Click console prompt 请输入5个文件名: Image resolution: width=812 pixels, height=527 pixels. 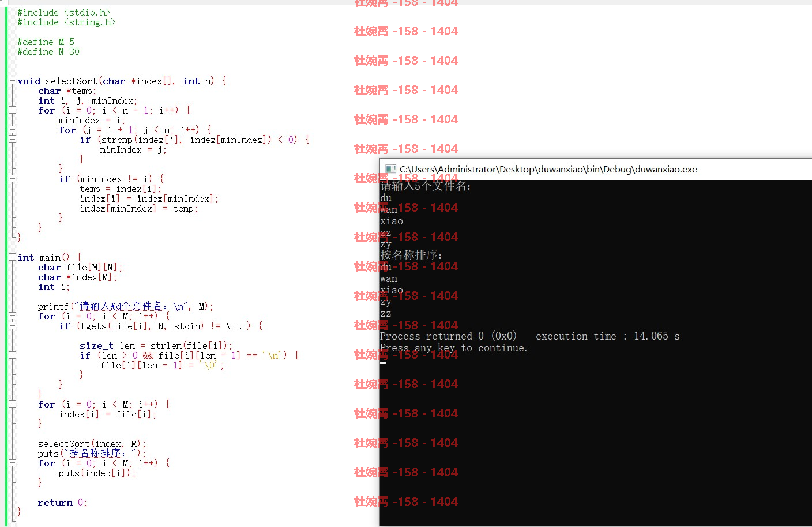point(426,186)
